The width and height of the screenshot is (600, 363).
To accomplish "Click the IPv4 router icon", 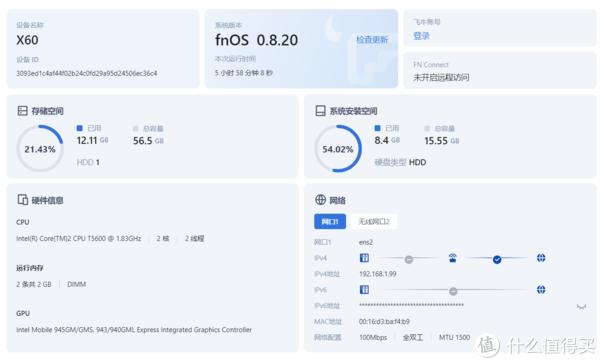I will click(x=453, y=258).
